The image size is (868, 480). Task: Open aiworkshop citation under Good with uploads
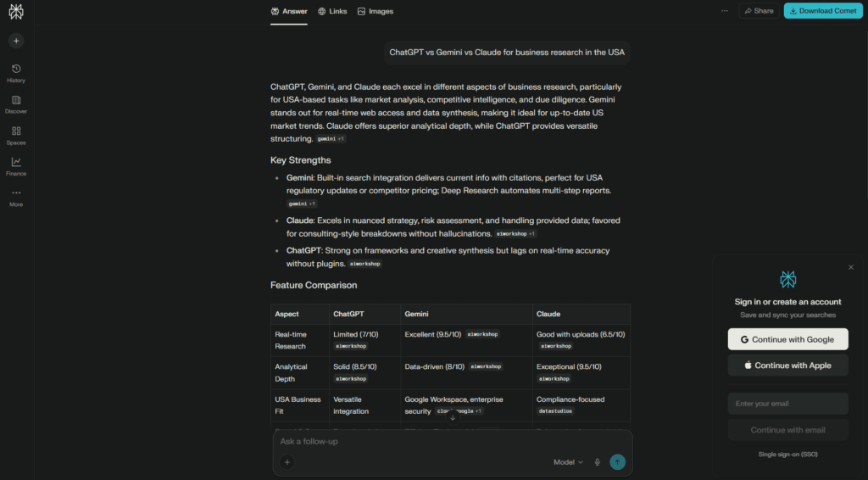tap(556, 347)
